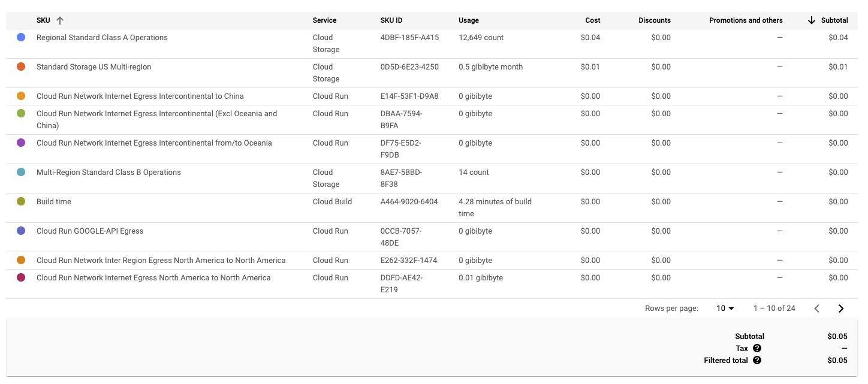Sort by Promotions and others header
Image resolution: width=868 pixels, height=384 pixels.
(746, 20)
